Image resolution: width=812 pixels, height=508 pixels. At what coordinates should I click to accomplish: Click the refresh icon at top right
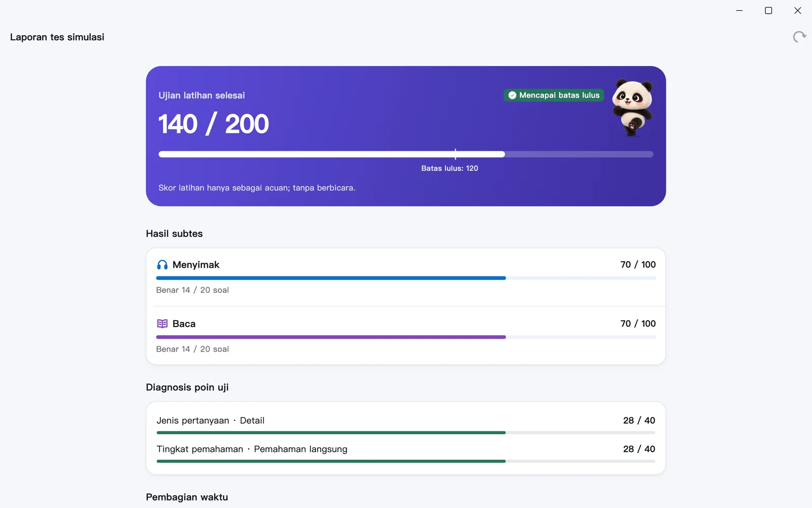click(x=799, y=37)
